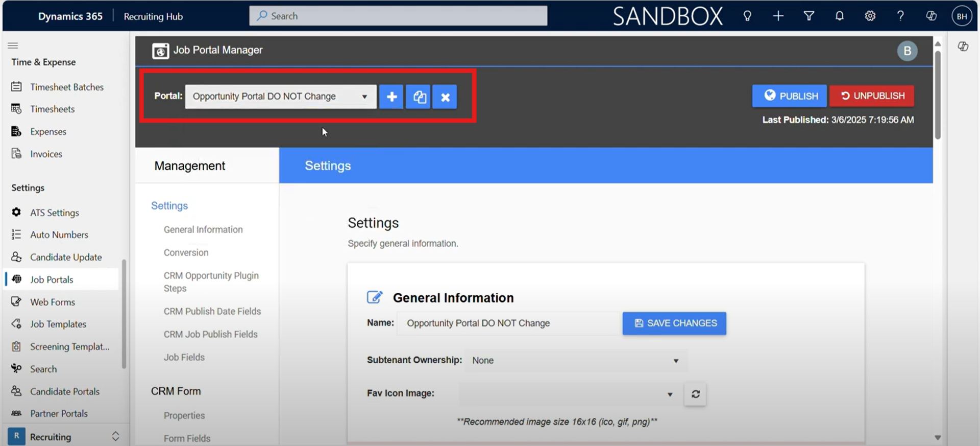Viewport: 980px width, 446px height.
Task: Open Form Fields under CRM Form
Action: [x=187, y=438]
